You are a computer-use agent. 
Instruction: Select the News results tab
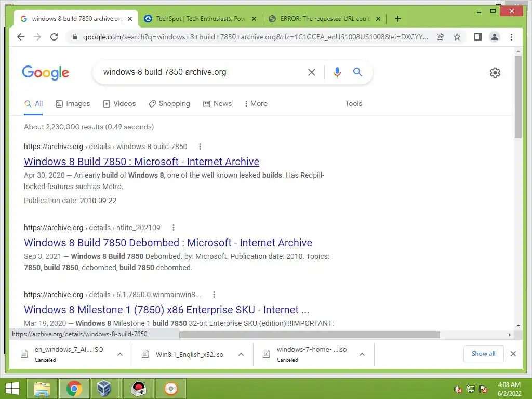click(218, 104)
